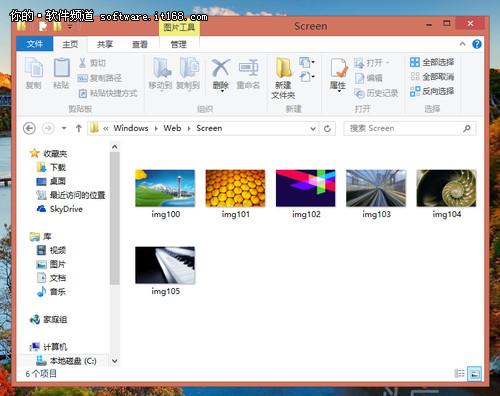Open the File (文件) tab

(35, 44)
